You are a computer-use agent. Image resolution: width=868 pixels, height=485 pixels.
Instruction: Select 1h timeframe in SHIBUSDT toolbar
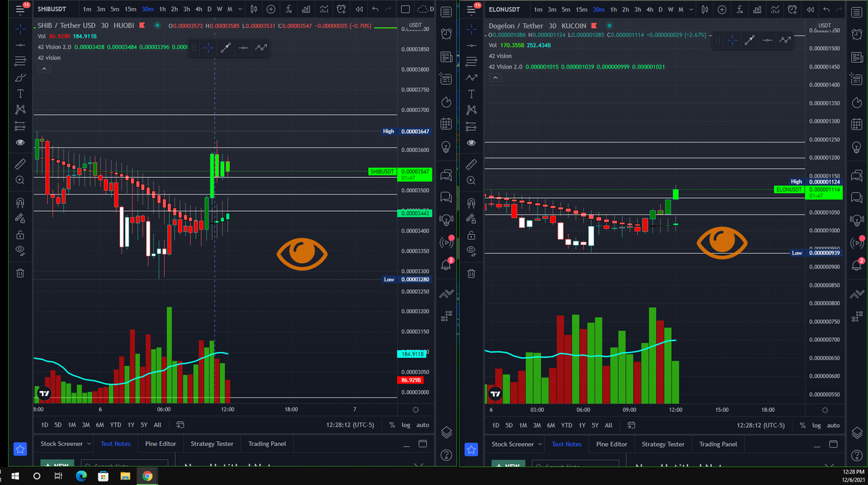pyautogui.click(x=163, y=9)
